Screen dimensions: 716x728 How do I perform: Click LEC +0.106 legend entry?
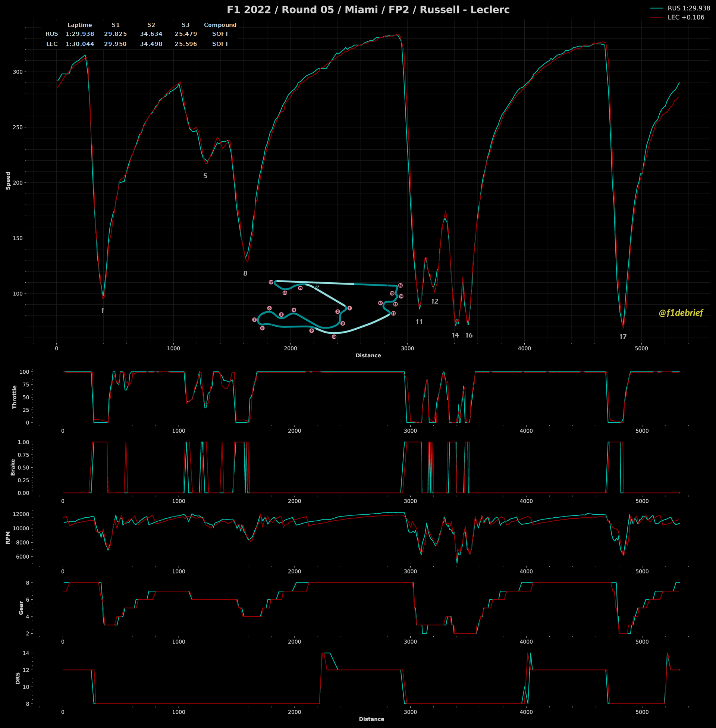coord(685,17)
